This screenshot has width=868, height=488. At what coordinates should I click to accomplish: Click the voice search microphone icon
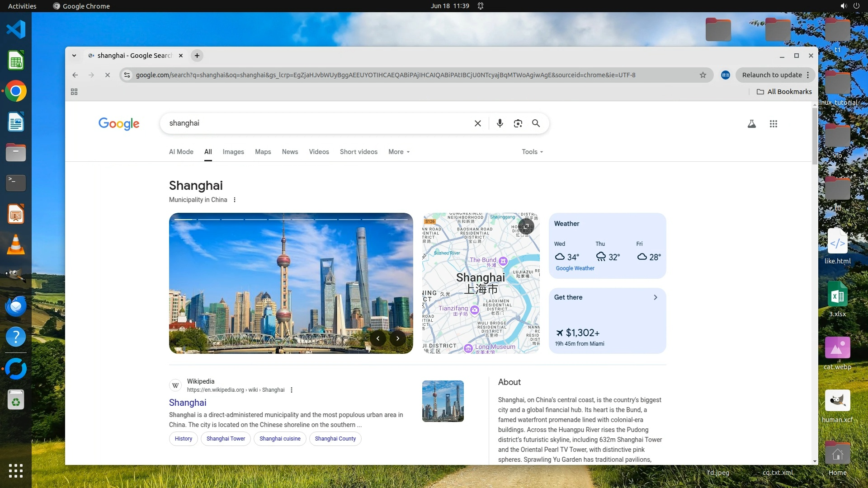pos(500,123)
